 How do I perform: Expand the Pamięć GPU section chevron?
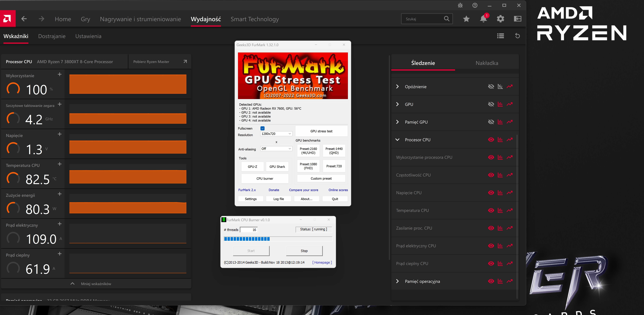pos(397,122)
